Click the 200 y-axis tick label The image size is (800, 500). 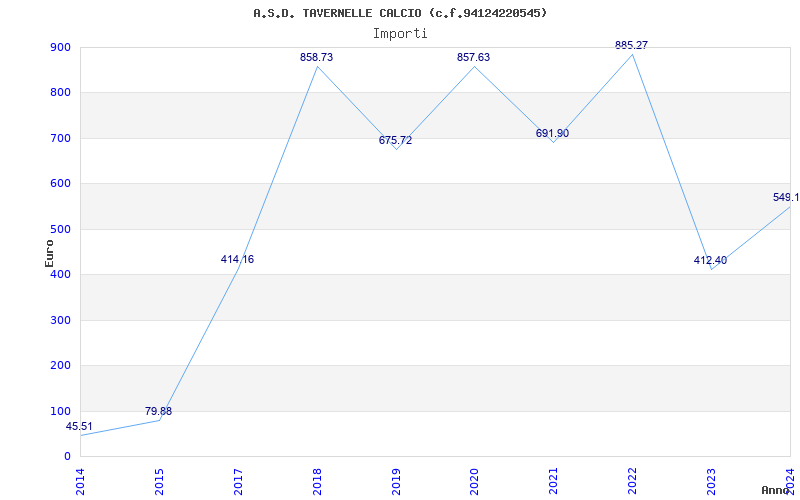[60, 366]
